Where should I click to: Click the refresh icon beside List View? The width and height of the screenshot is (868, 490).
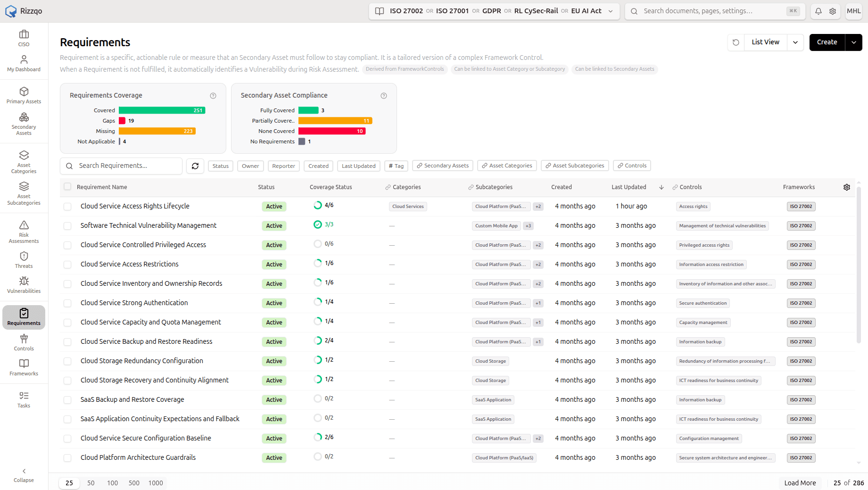point(736,42)
